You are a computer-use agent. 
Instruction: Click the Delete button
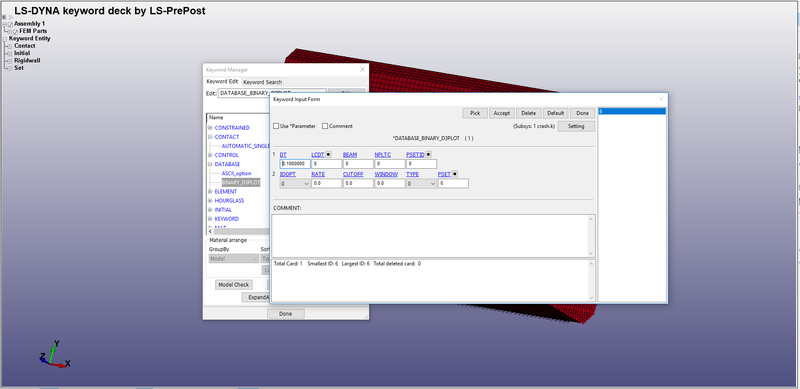[529, 113]
